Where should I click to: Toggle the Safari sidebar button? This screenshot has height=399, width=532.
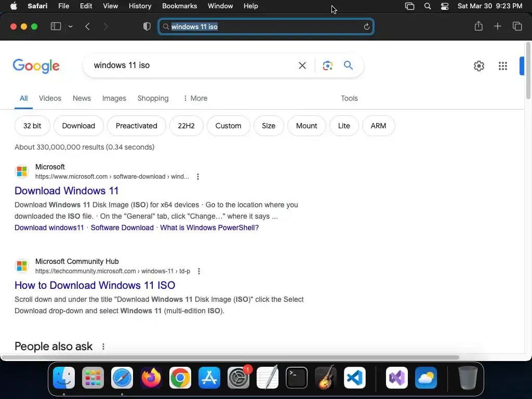pos(56,26)
